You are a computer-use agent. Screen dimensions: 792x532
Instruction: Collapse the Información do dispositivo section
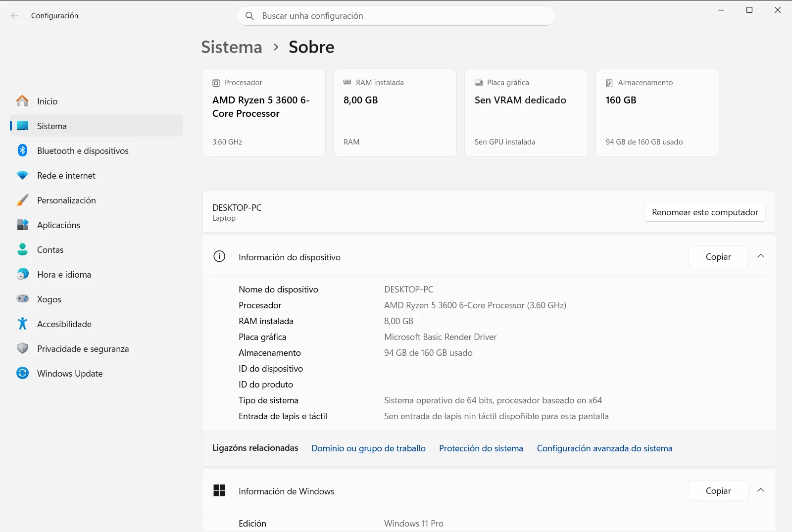(761, 256)
